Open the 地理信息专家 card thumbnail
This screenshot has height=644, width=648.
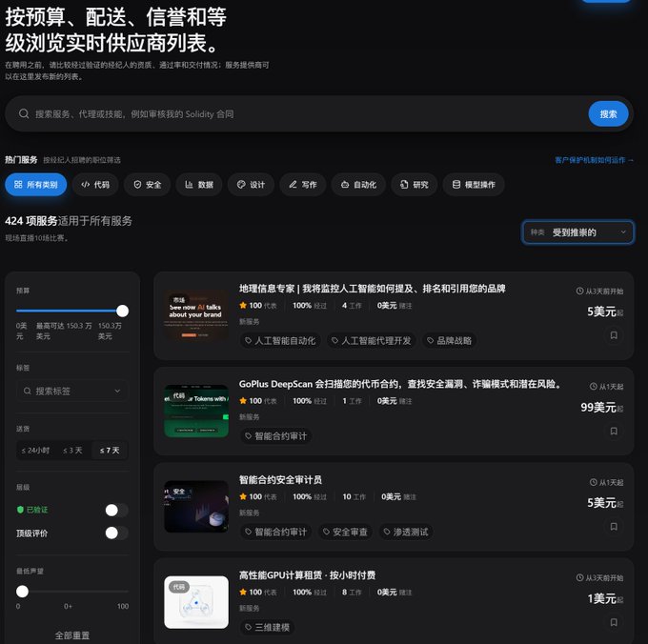196,315
